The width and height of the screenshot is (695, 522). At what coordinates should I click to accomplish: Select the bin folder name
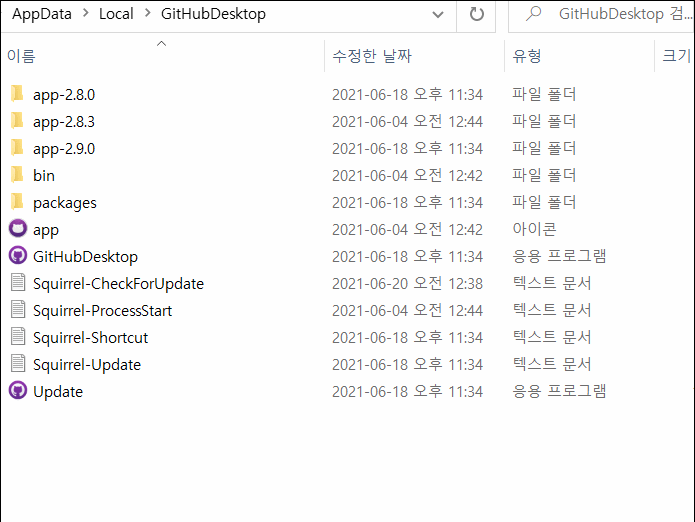click(44, 176)
